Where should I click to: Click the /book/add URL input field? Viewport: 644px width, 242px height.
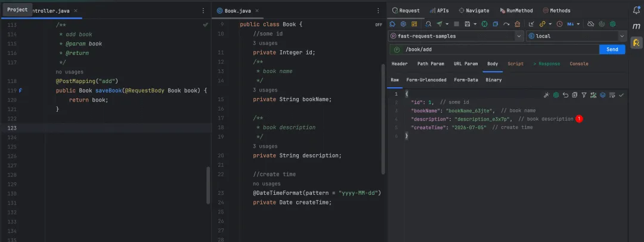(x=501, y=50)
